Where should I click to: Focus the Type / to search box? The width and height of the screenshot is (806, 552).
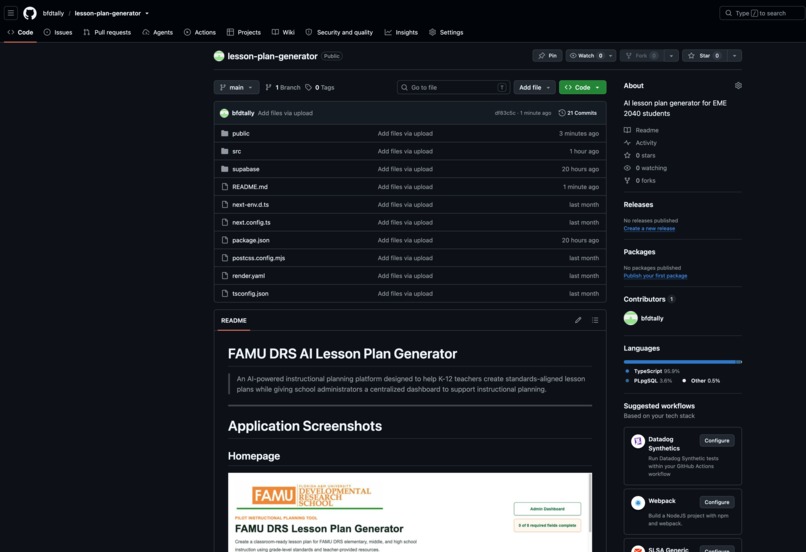point(762,13)
